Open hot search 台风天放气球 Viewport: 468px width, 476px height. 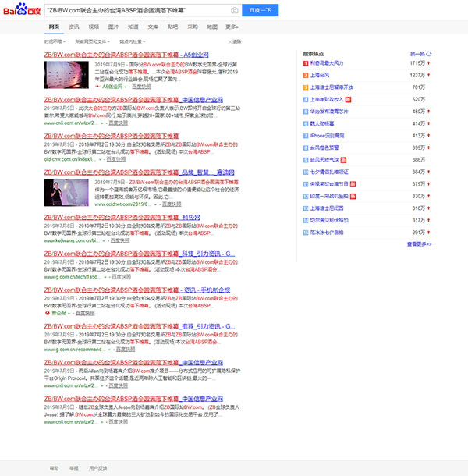(x=324, y=160)
